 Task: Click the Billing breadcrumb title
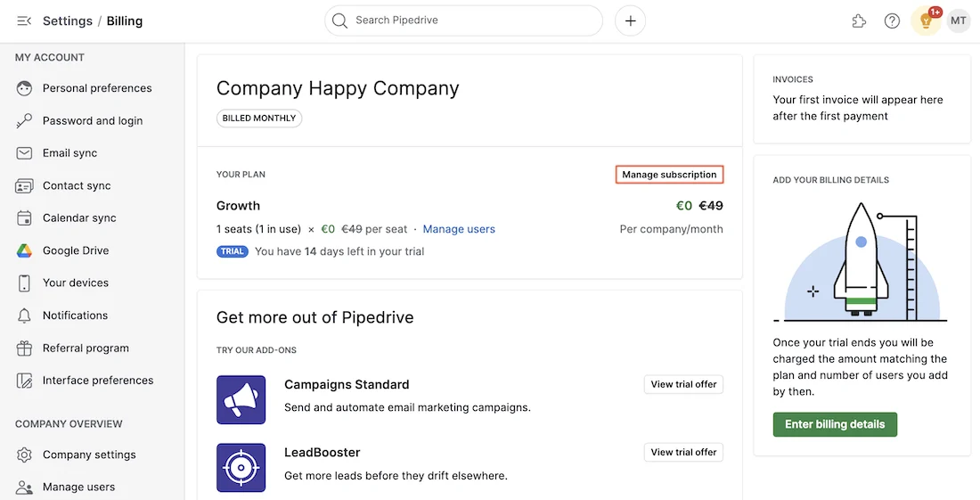[x=125, y=20]
